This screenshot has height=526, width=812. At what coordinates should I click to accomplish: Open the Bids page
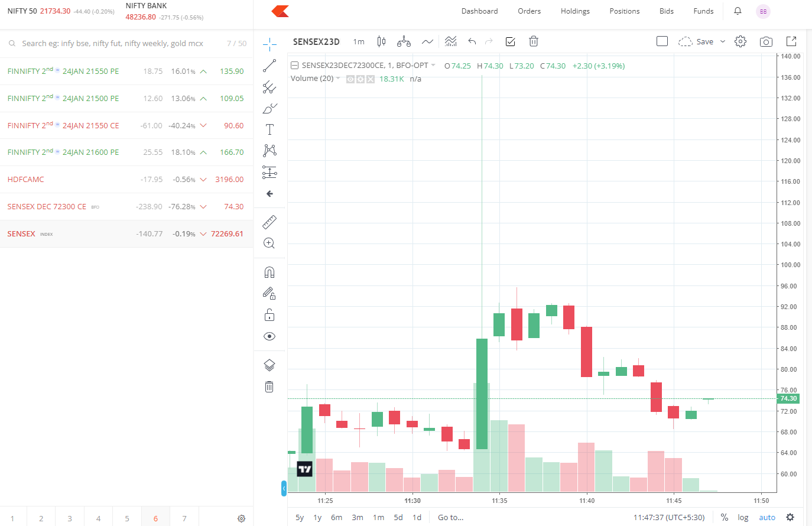coord(667,11)
